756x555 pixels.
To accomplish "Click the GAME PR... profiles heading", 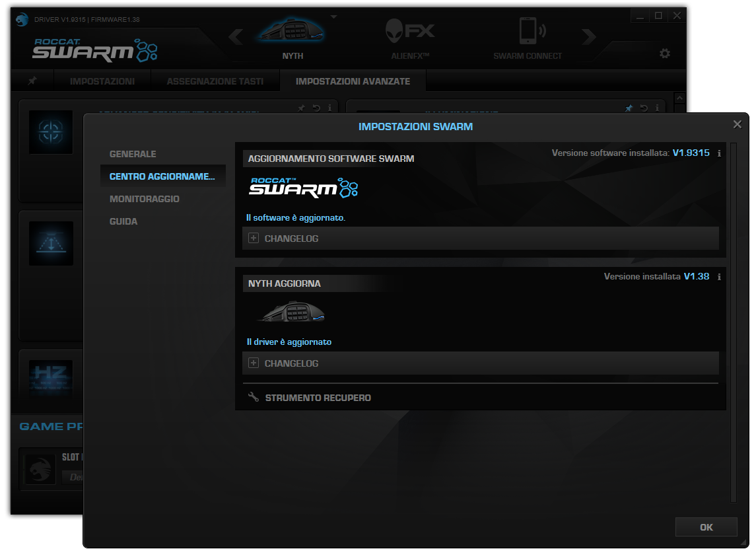I will click(x=51, y=427).
